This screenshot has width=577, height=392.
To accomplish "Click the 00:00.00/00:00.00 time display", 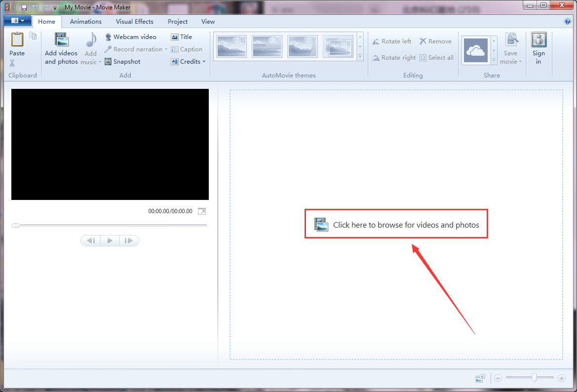I will click(x=170, y=211).
